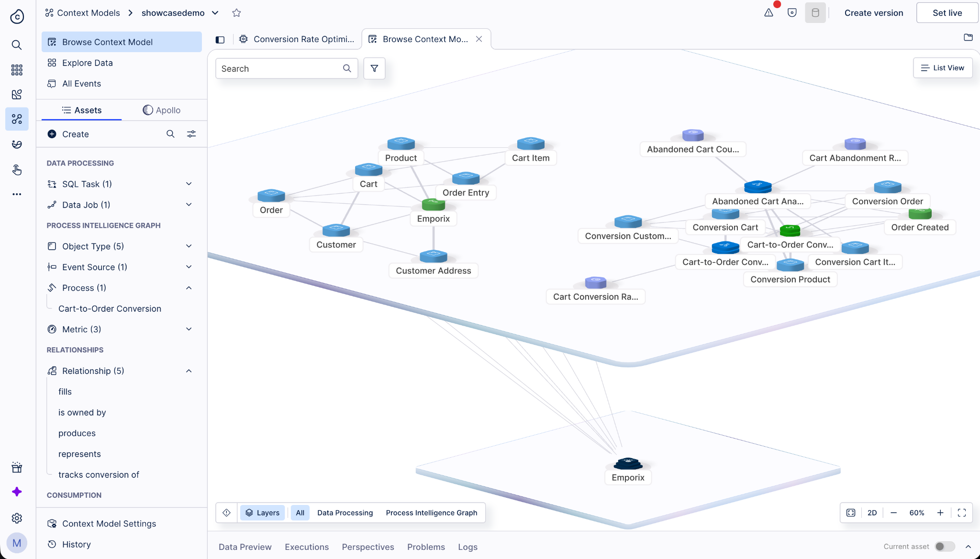This screenshot has height=559, width=980.
Task: Open the graph filter funnel icon
Action: 374,68
